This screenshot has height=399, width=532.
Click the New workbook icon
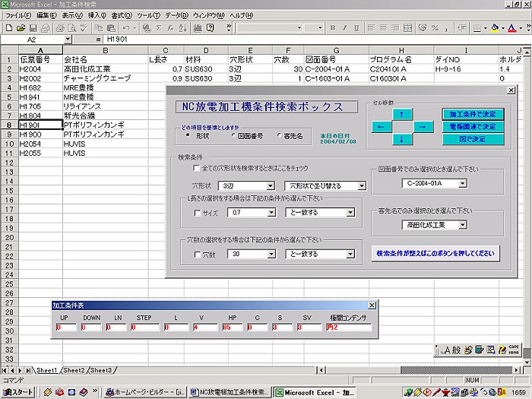9,28
